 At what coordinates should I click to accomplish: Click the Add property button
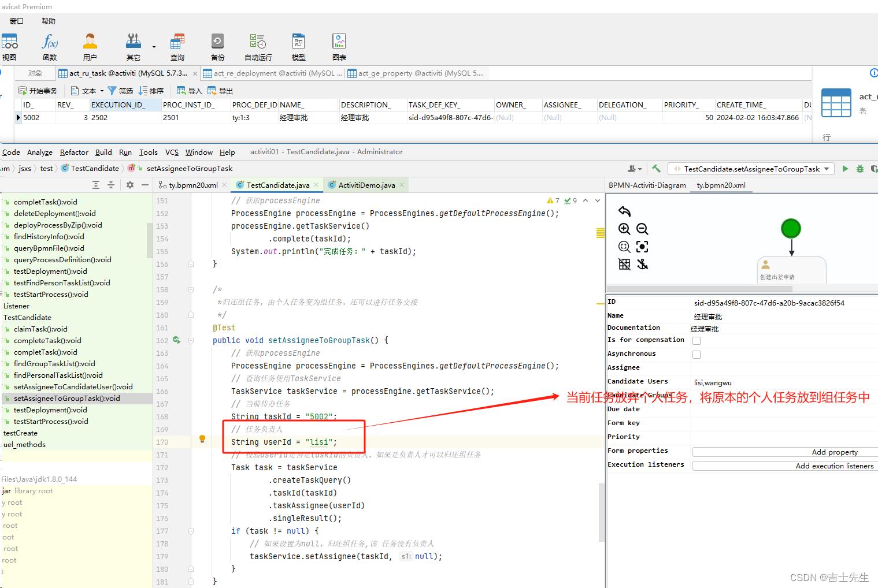pos(834,452)
